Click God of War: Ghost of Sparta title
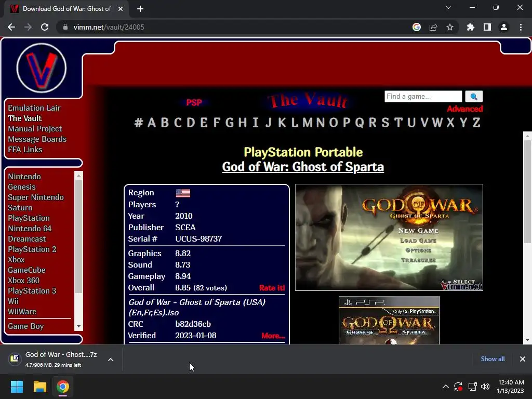The width and height of the screenshot is (532, 399). tap(303, 167)
